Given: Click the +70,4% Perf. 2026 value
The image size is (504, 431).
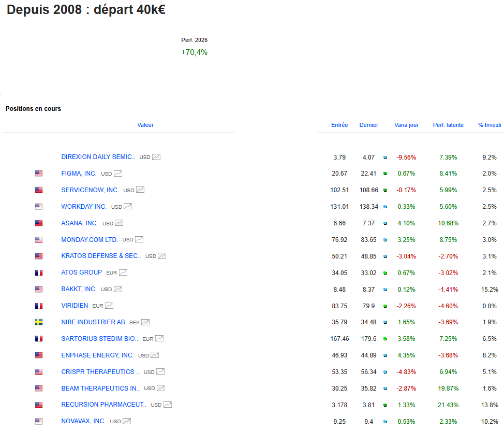Looking at the screenshot, I should [194, 52].
